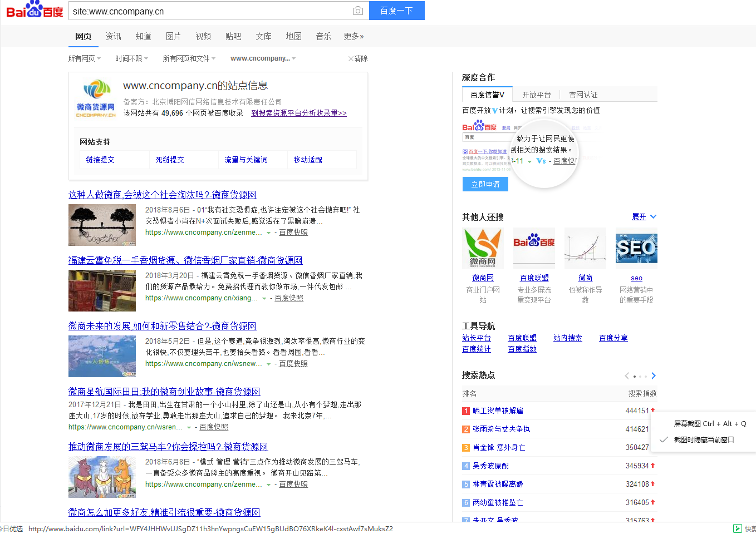Go to next page of 搜索热点
The width and height of the screenshot is (756, 534).
click(654, 376)
